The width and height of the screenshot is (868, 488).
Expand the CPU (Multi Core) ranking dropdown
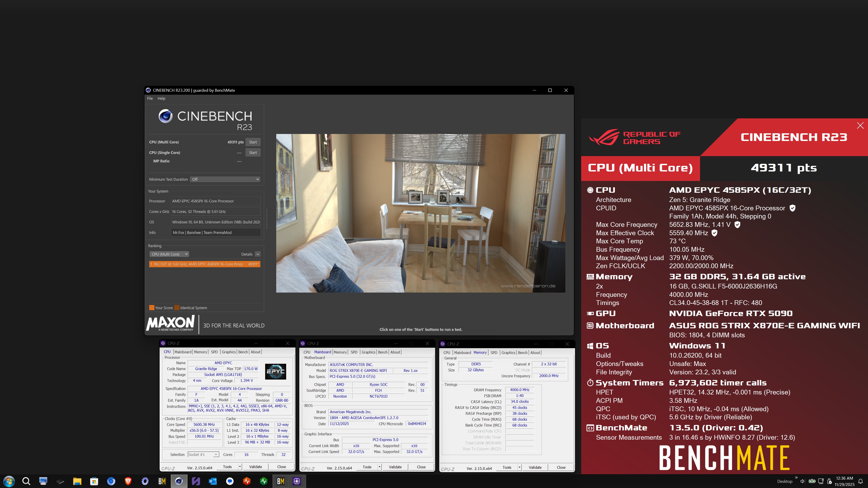tap(169, 254)
